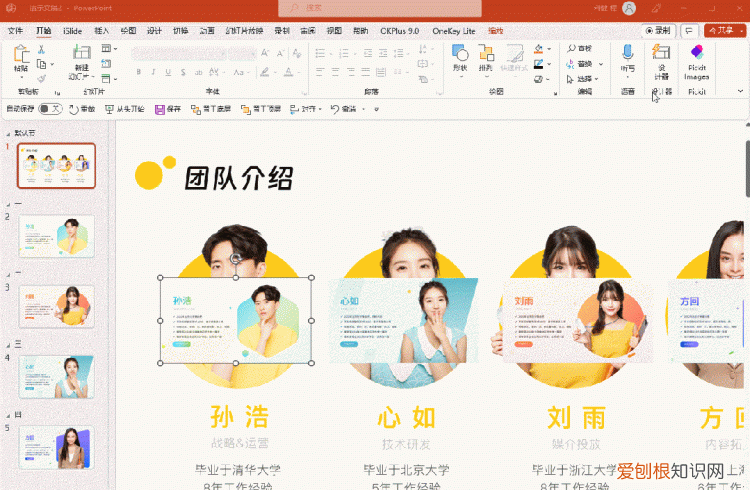Open the Section dropdown in Slides group
Image resolution: width=750 pixels, height=490 pixels.
110,78
